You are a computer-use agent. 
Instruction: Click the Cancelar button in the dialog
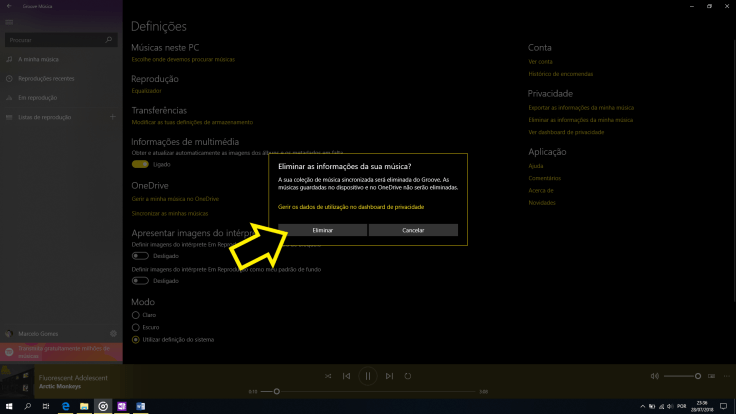click(x=413, y=230)
